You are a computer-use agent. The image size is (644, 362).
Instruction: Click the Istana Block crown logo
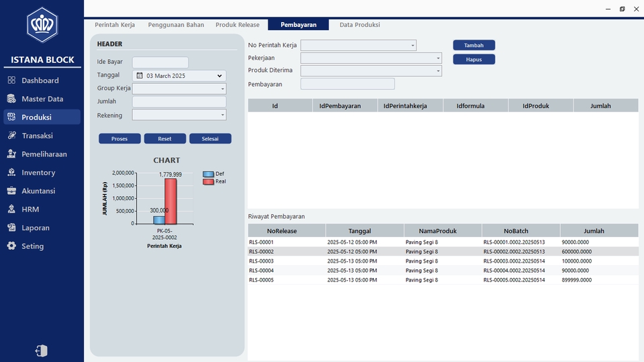[x=42, y=25]
